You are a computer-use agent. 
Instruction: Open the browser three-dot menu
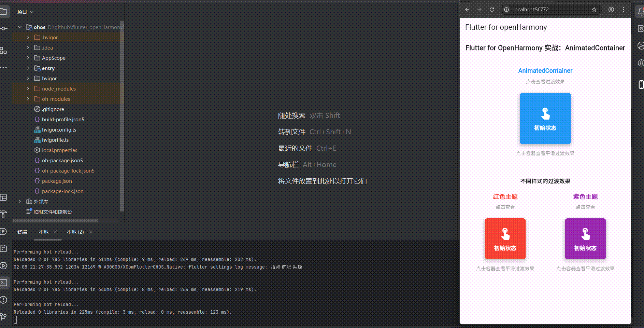pos(624,10)
